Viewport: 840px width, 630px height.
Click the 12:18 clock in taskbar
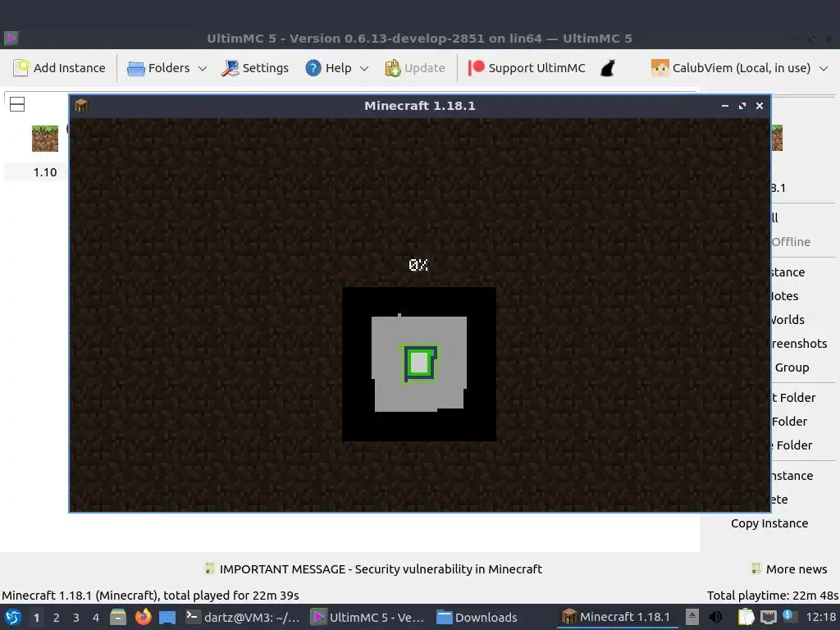821,617
